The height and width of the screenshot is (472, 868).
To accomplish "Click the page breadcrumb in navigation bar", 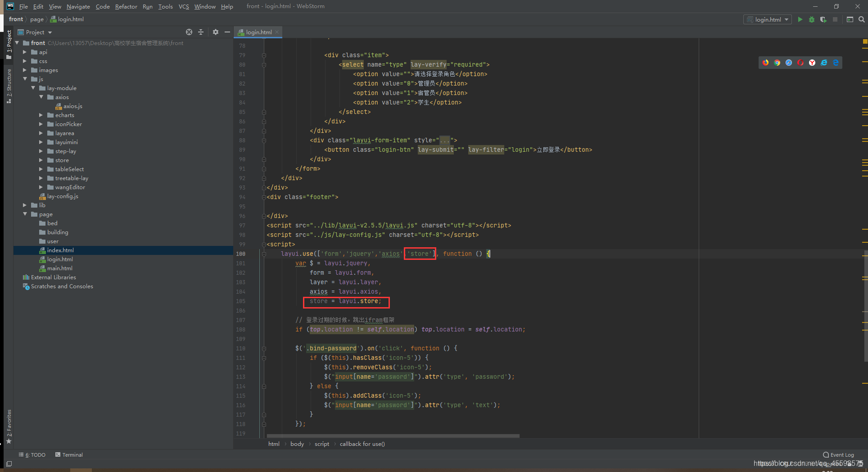I will [37, 19].
